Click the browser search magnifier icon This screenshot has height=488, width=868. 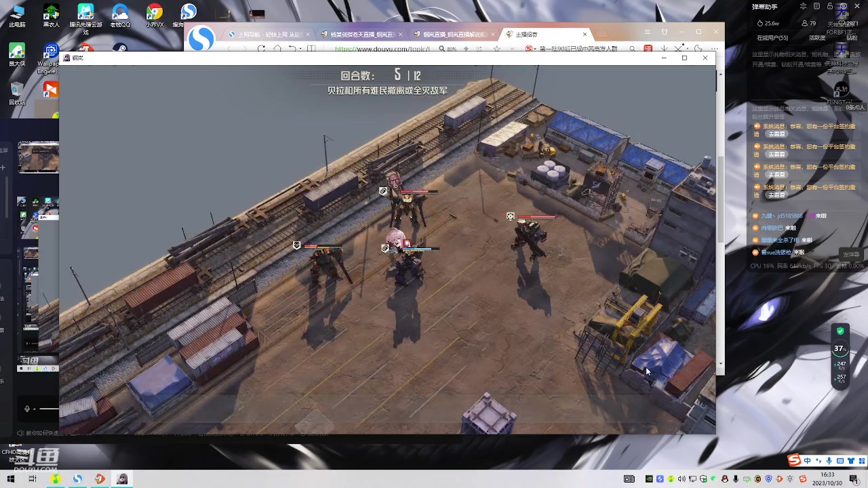coord(632,49)
